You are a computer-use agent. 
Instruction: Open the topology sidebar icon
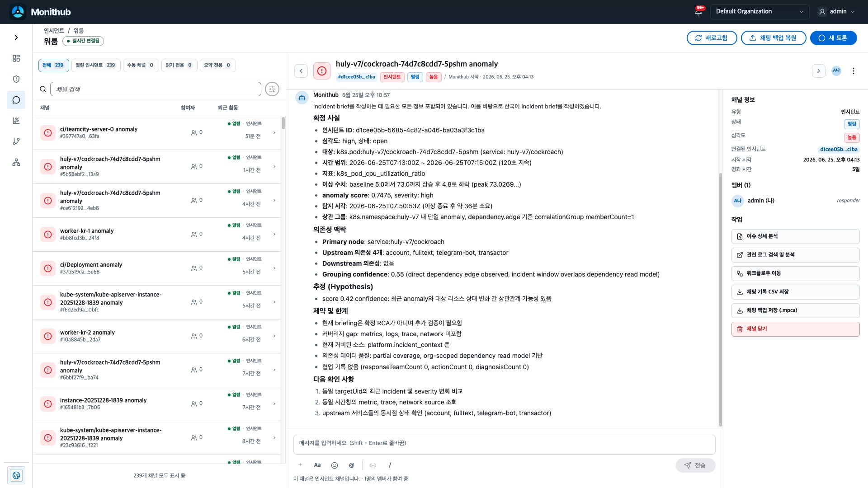pyautogui.click(x=16, y=162)
